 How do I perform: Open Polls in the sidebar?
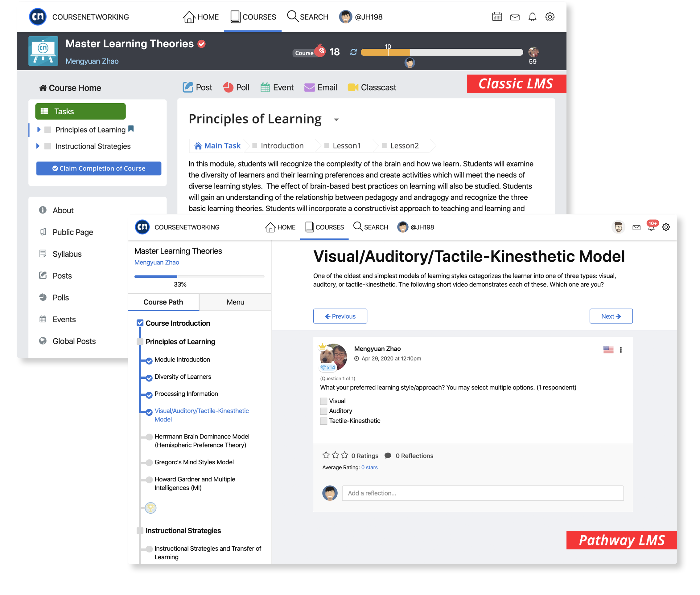(x=60, y=298)
